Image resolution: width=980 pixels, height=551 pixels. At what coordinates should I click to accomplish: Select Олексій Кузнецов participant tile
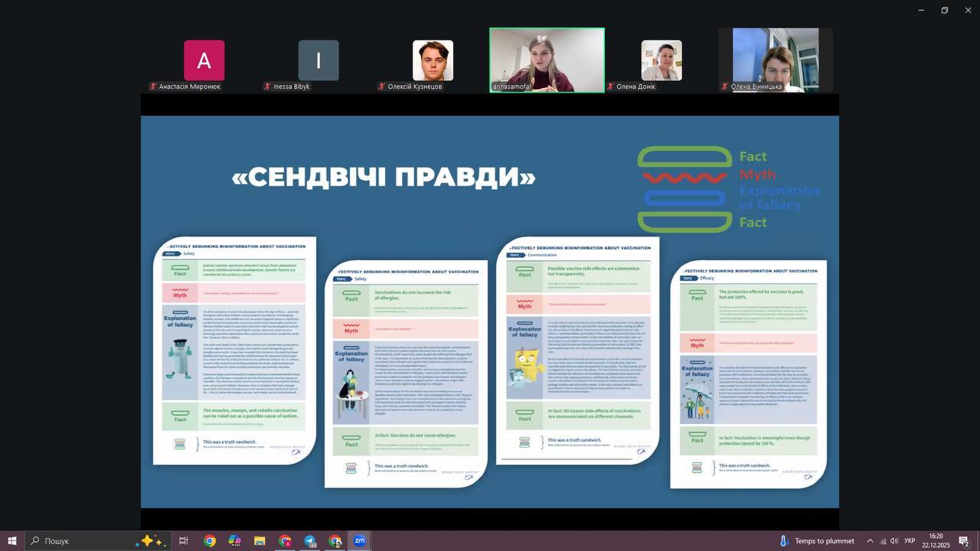(x=433, y=60)
